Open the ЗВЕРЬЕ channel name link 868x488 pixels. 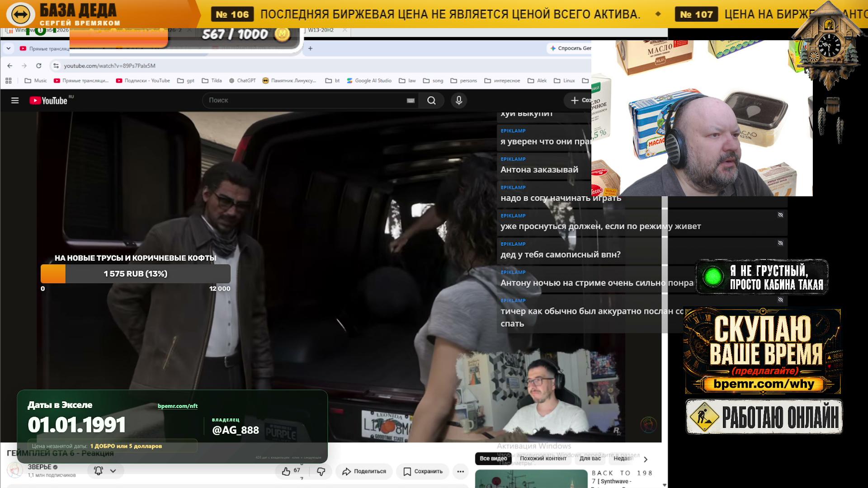click(x=40, y=467)
